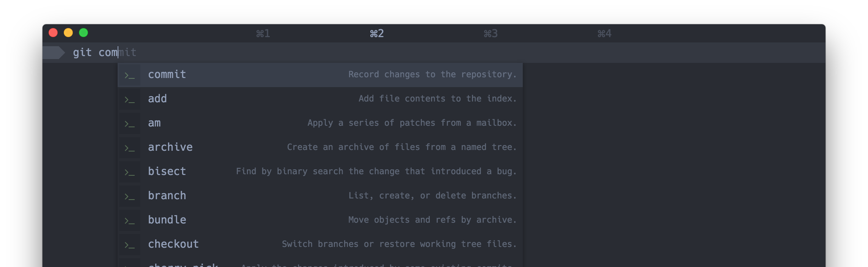The width and height of the screenshot is (868, 267).
Task: Click the terminal icon beside bisect
Action: tap(130, 172)
